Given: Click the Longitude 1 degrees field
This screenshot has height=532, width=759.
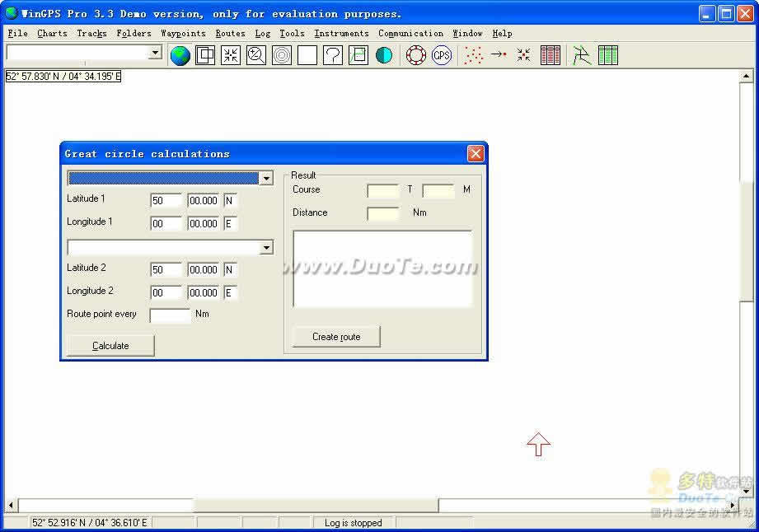Looking at the screenshot, I should [166, 223].
